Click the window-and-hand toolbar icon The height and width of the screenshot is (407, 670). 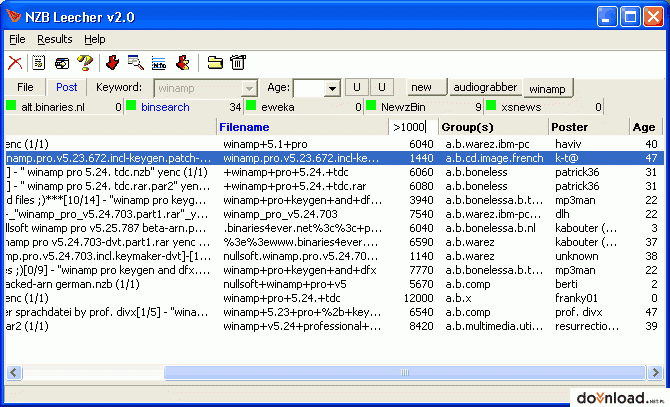[62, 64]
